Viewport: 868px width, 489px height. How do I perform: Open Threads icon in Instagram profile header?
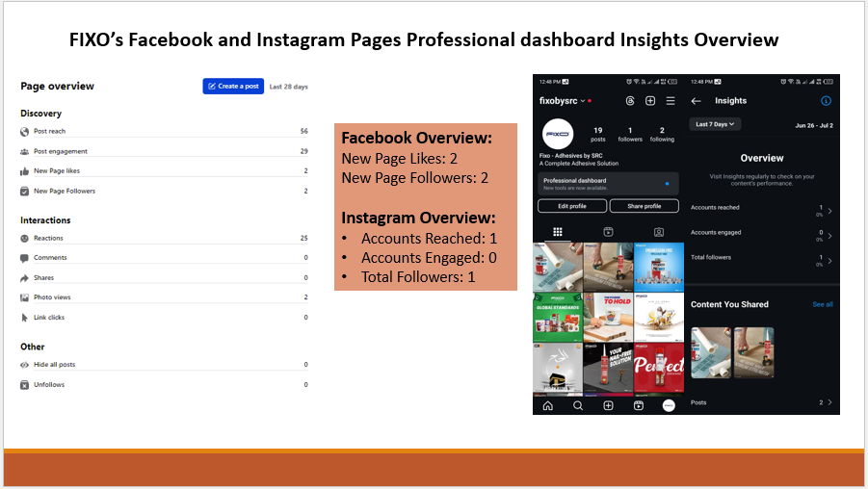(x=630, y=101)
